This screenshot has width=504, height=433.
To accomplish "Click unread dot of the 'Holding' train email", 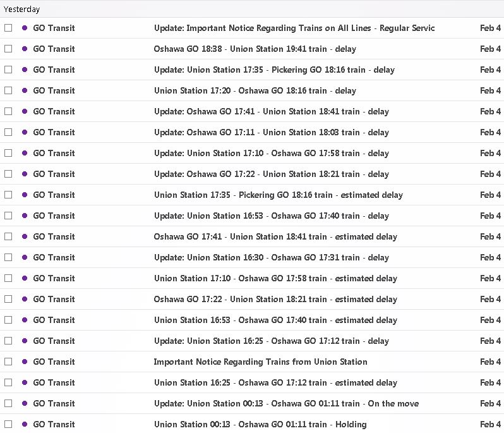I will pos(25,424).
